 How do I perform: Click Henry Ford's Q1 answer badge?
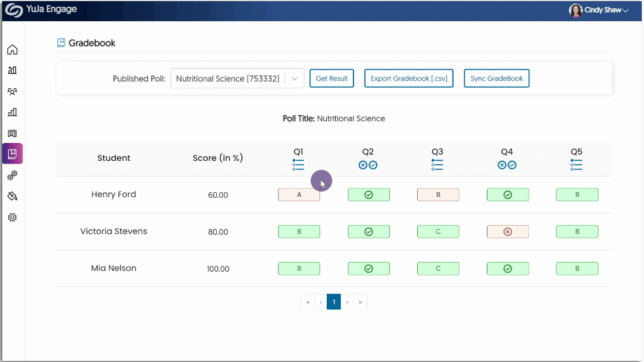[x=299, y=194]
